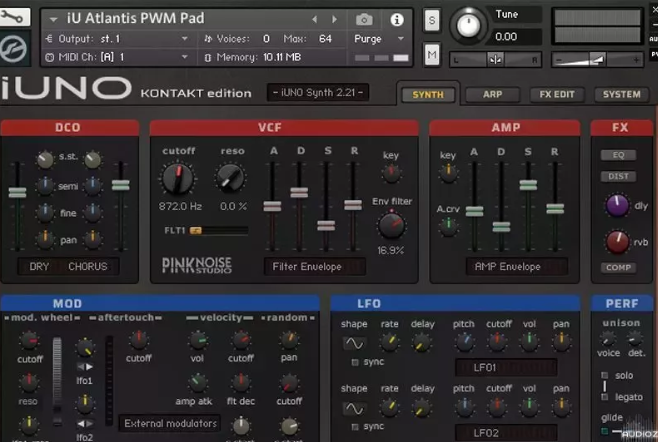Click the amp atk knob
658x442 pixels.
coord(196,382)
